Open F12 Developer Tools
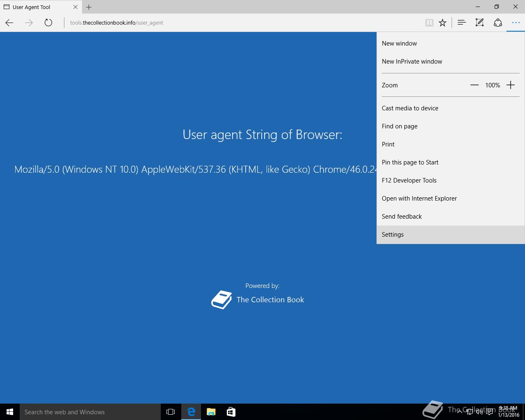Screen dimensions: 525x420 (x=450, y=180)
